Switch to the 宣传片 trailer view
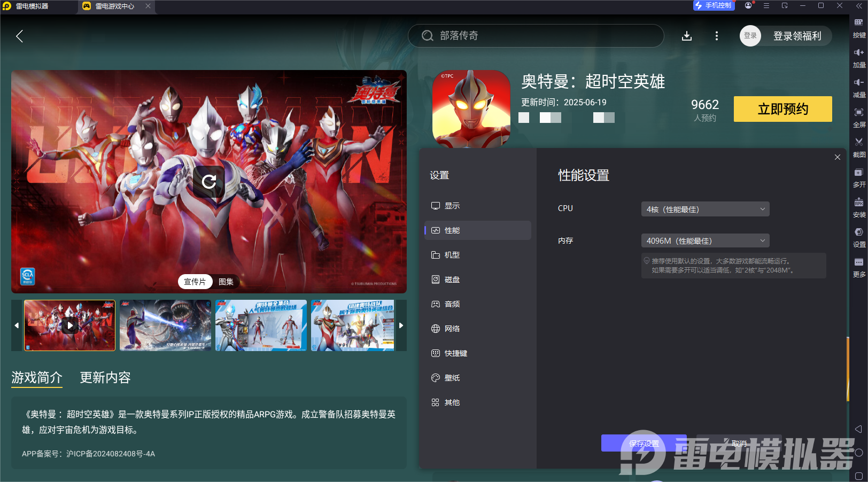Image resolution: width=868 pixels, height=482 pixels. click(x=195, y=282)
